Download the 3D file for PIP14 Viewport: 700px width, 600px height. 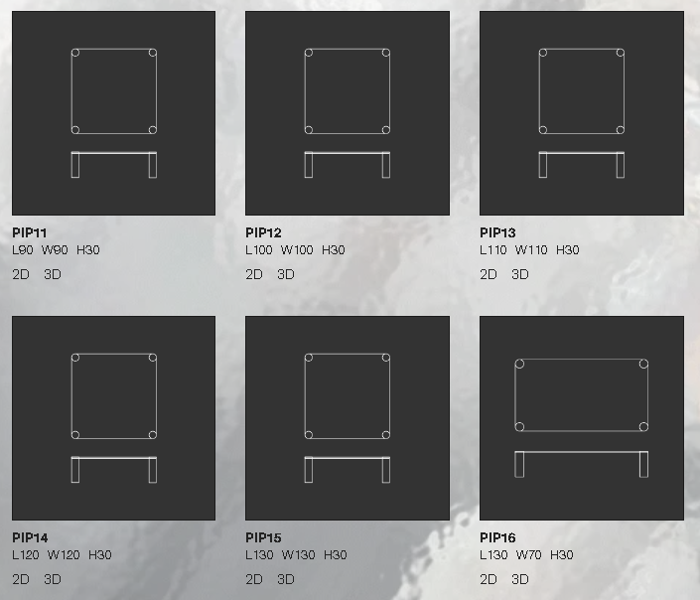tap(53, 579)
